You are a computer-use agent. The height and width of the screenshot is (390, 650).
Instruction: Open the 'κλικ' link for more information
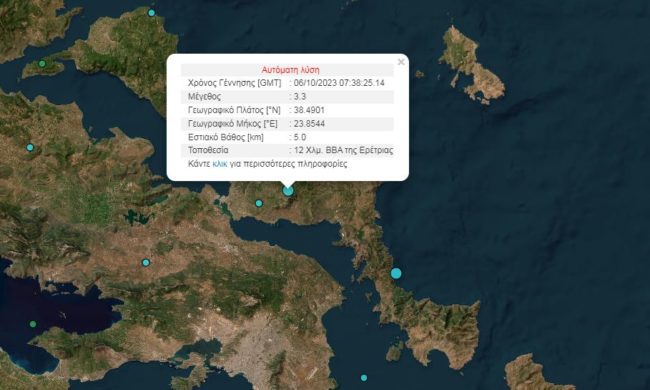[x=220, y=164]
